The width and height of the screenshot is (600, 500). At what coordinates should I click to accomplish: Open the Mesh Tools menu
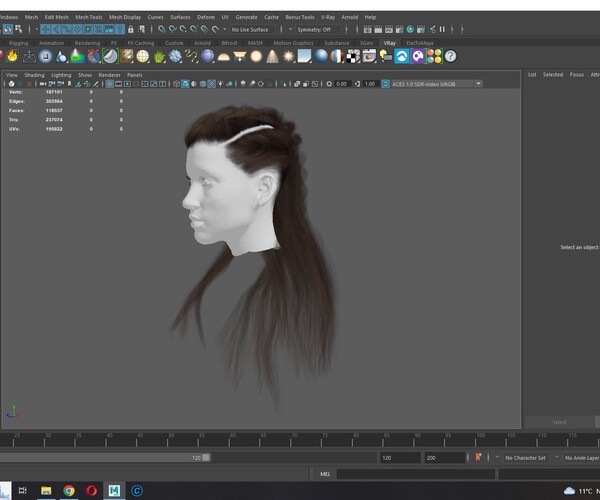pos(89,17)
